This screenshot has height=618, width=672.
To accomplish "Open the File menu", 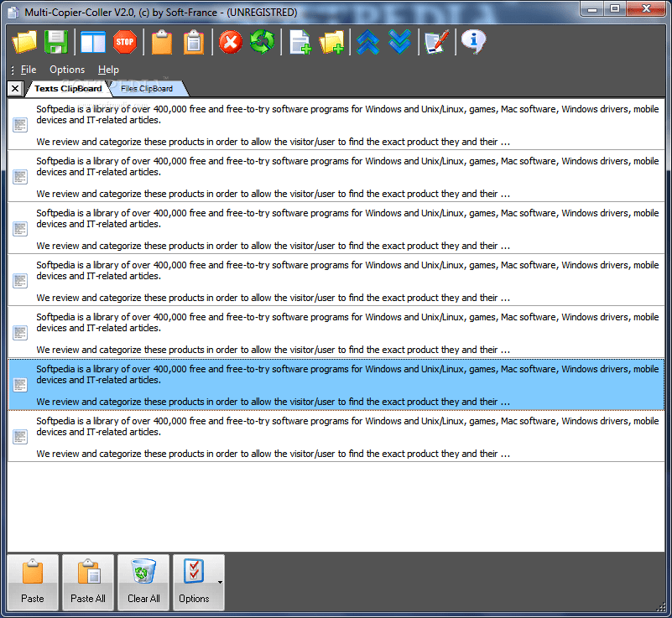I will (x=29, y=70).
